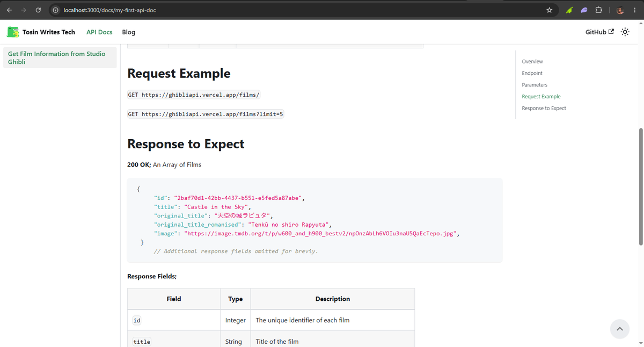Click the Response to Expect heading
Image resolution: width=644 pixels, height=347 pixels.
click(186, 144)
